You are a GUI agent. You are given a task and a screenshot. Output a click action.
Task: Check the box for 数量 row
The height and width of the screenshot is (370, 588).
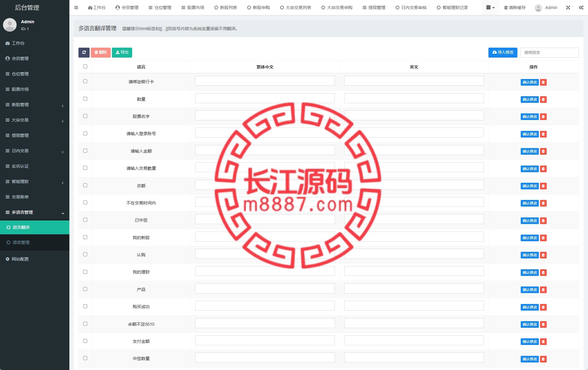[x=85, y=99]
